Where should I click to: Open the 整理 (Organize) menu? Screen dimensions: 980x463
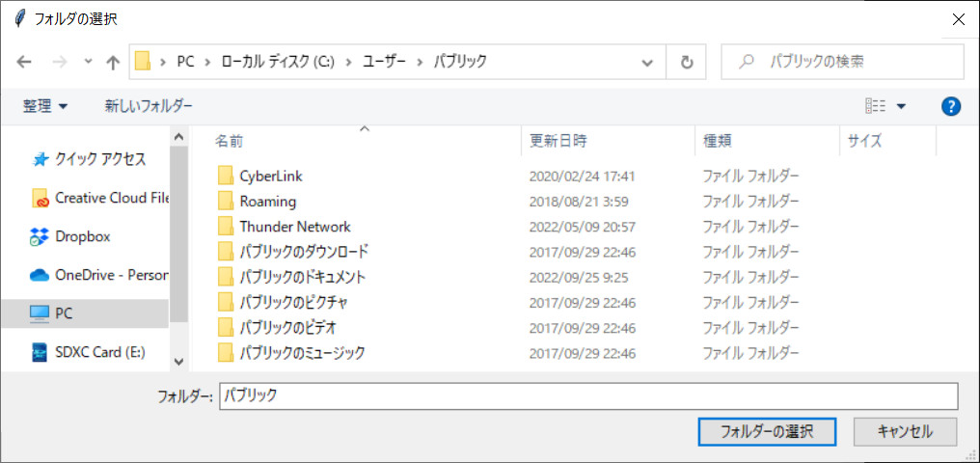click(45, 106)
